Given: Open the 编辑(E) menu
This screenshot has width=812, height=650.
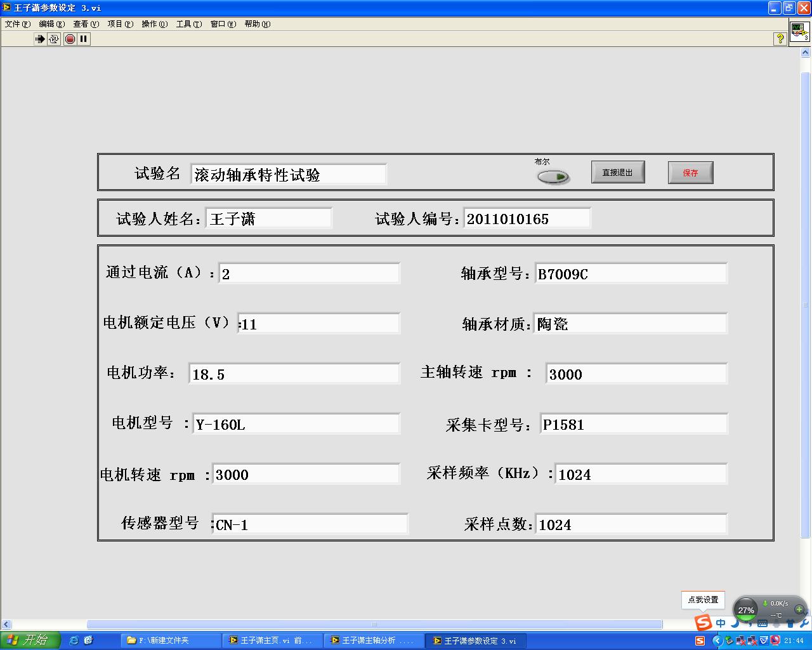Looking at the screenshot, I should tap(52, 24).
